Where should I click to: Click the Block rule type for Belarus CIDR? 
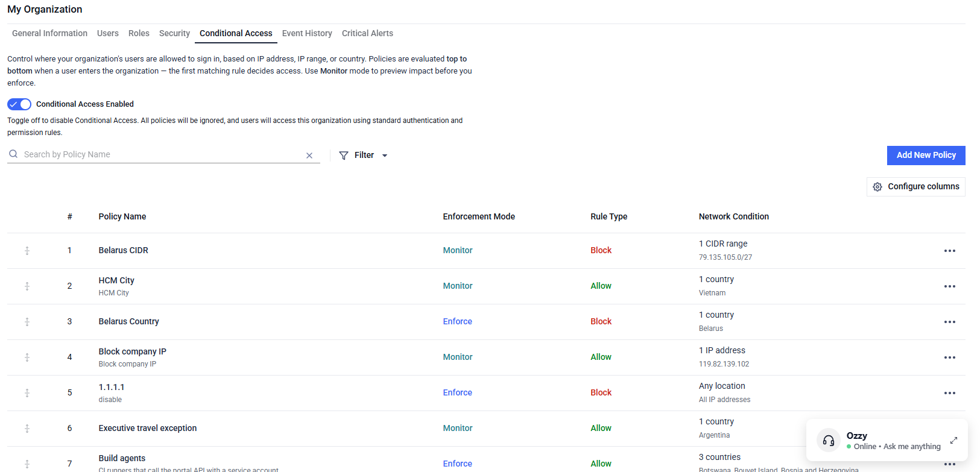601,250
